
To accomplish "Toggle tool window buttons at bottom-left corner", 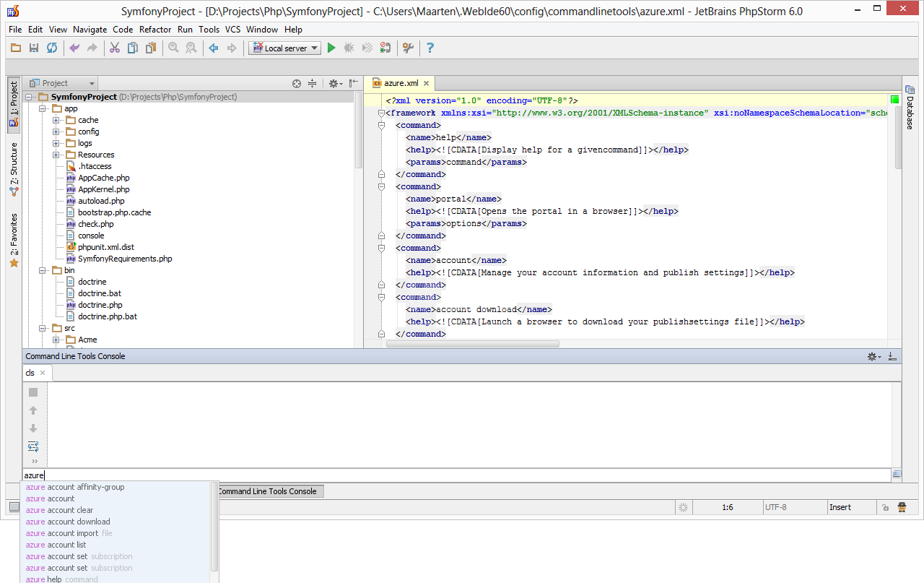I will 13,507.
